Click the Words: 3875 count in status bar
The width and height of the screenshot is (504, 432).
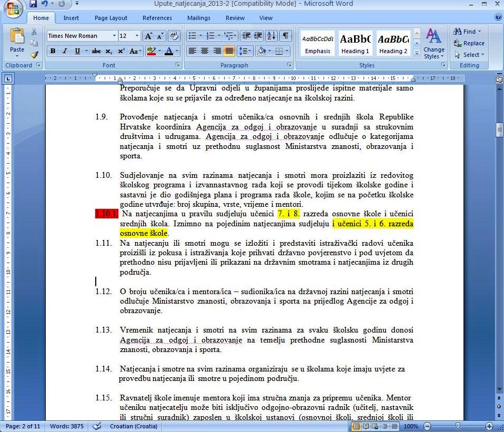coord(67,426)
